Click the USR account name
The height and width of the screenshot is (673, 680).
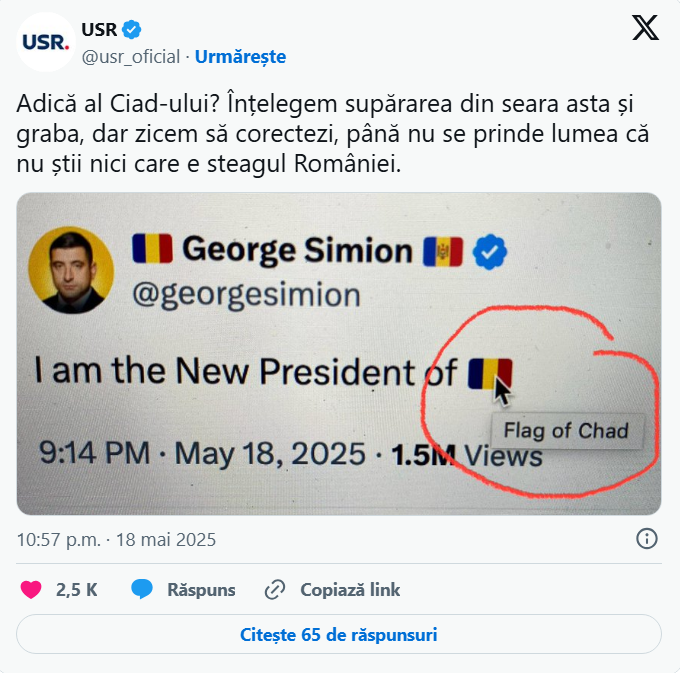point(99,30)
